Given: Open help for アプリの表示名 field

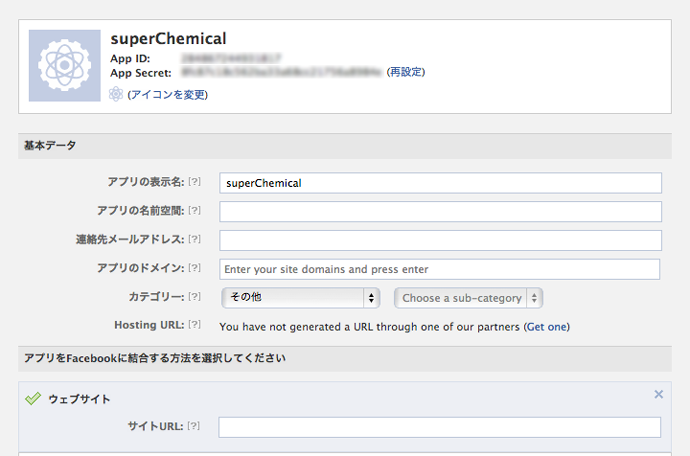Looking at the screenshot, I should point(195,183).
